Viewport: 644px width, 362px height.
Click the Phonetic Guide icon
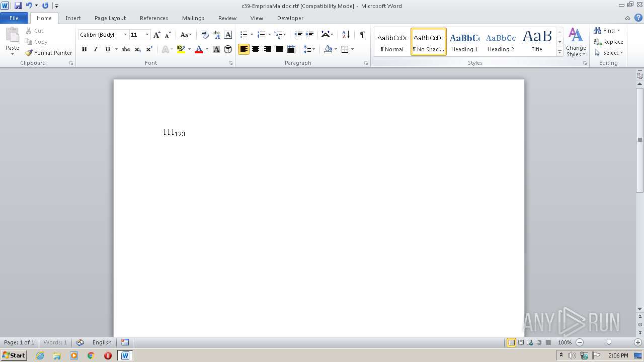(216, 35)
